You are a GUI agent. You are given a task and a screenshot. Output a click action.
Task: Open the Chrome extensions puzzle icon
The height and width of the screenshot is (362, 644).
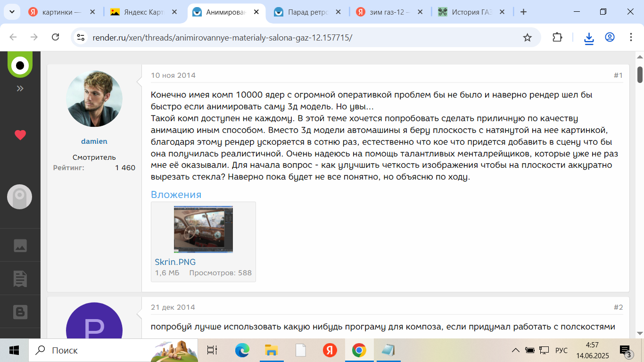click(557, 37)
